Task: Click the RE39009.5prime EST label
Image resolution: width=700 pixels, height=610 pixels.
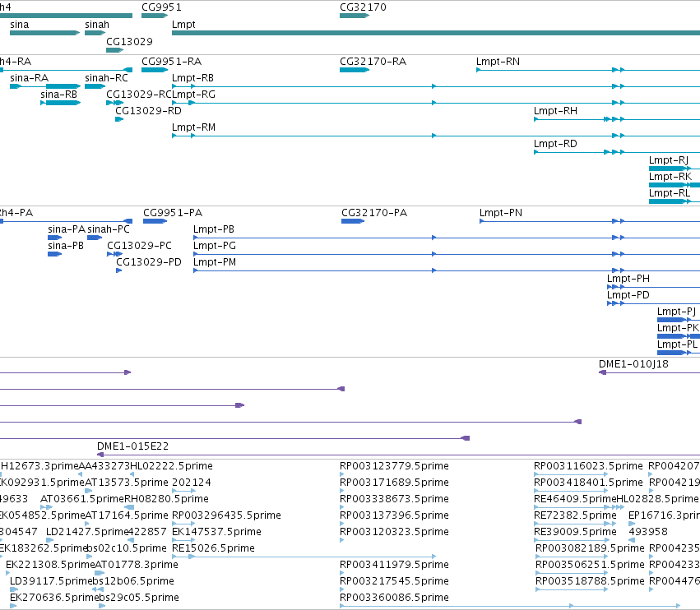Action: tap(575, 532)
